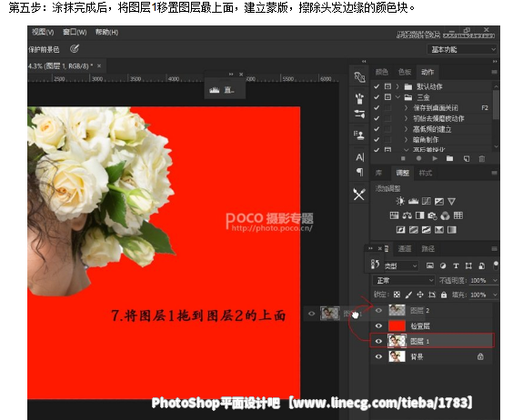Add a Curves adjustment

pos(427,201)
